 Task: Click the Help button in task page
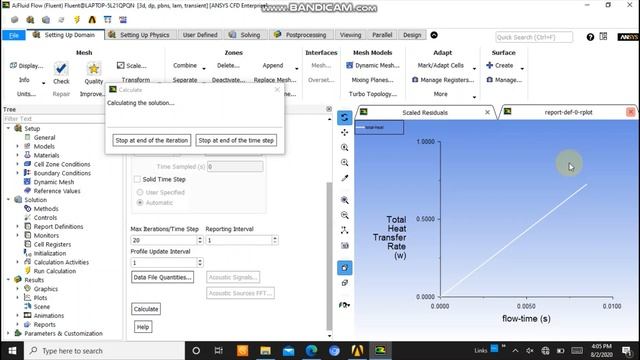(143, 327)
